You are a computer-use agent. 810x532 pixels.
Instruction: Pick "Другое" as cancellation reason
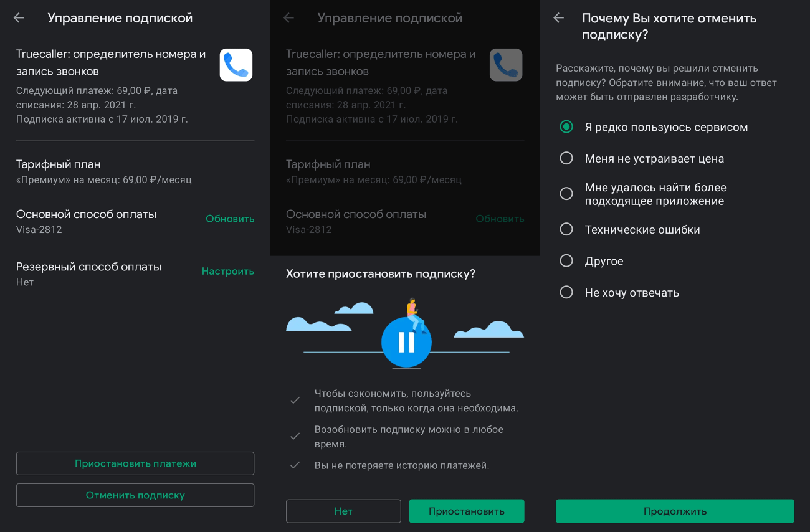pyautogui.click(x=566, y=261)
